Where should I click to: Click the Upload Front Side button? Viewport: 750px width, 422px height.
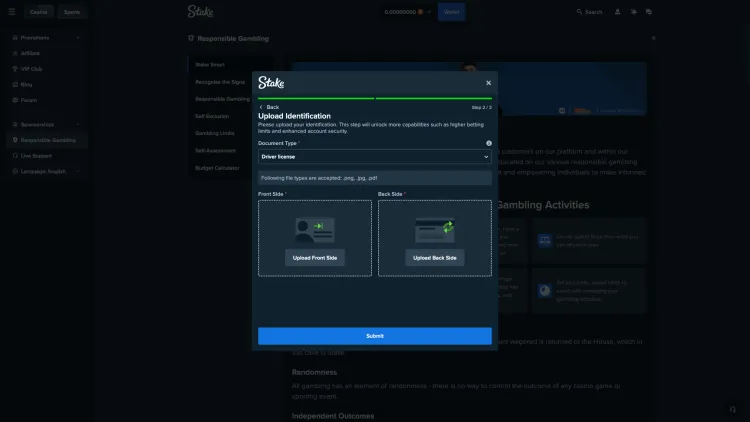click(315, 257)
